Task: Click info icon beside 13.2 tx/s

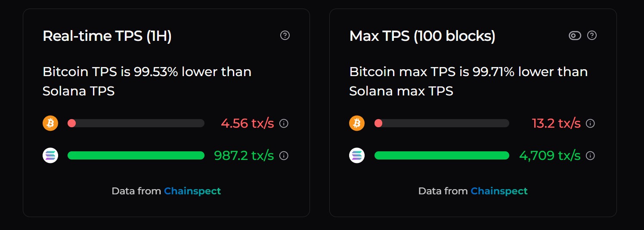Action: pyautogui.click(x=591, y=123)
